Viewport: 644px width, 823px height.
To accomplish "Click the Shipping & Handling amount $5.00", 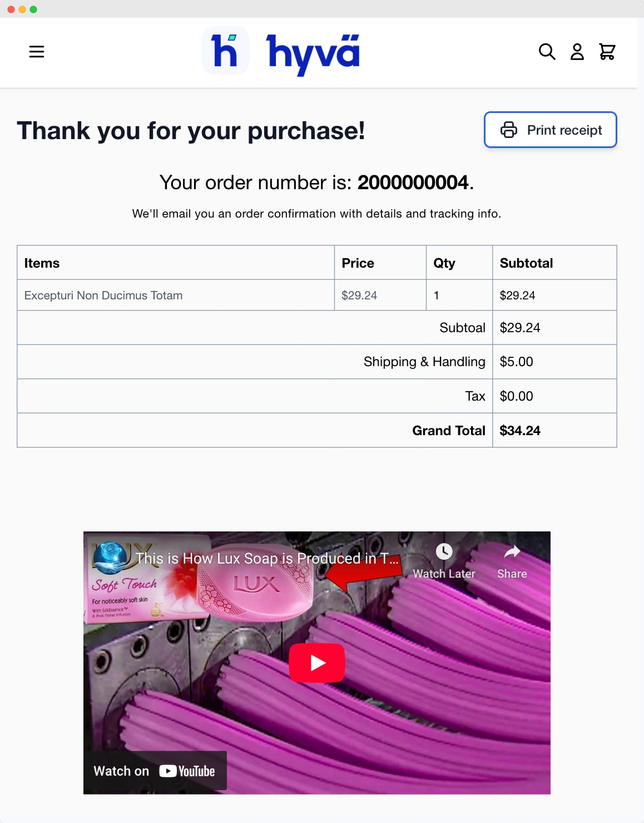I will [x=517, y=362].
